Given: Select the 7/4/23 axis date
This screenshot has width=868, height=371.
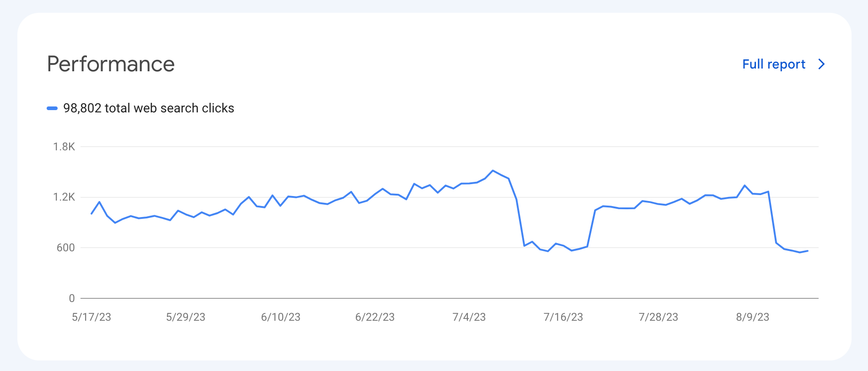Looking at the screenshot, I should point(469,317).
